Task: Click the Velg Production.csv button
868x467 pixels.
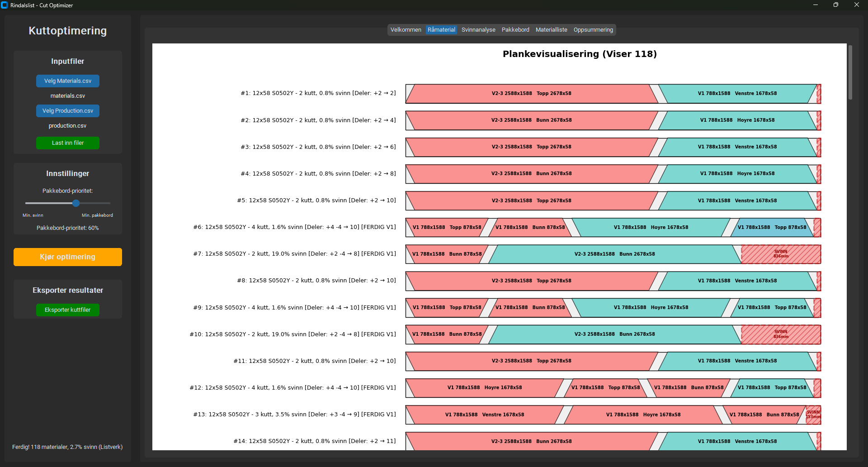Action: tap(67, 110)
